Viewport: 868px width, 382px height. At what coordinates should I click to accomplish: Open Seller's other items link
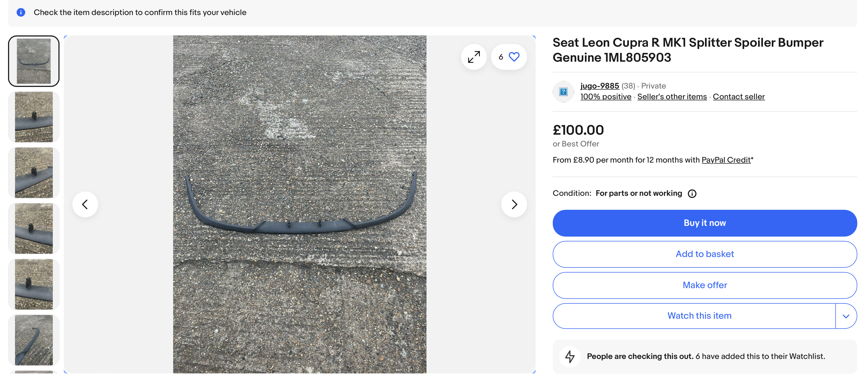click(672, 97)
